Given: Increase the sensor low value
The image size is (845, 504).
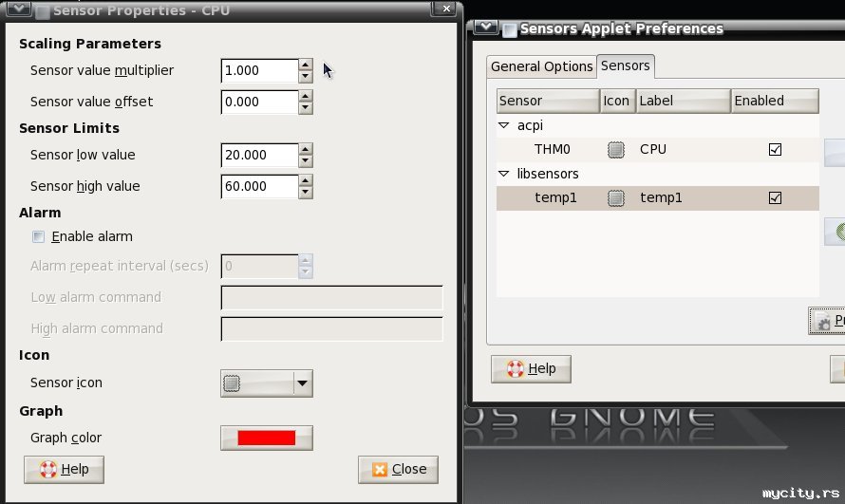Looking at the screenshot, I should click(306, 150).
